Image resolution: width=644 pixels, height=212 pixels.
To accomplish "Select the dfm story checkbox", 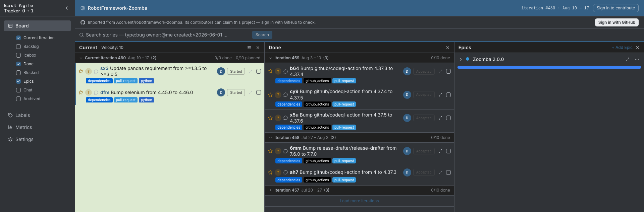I will (259, 92).
